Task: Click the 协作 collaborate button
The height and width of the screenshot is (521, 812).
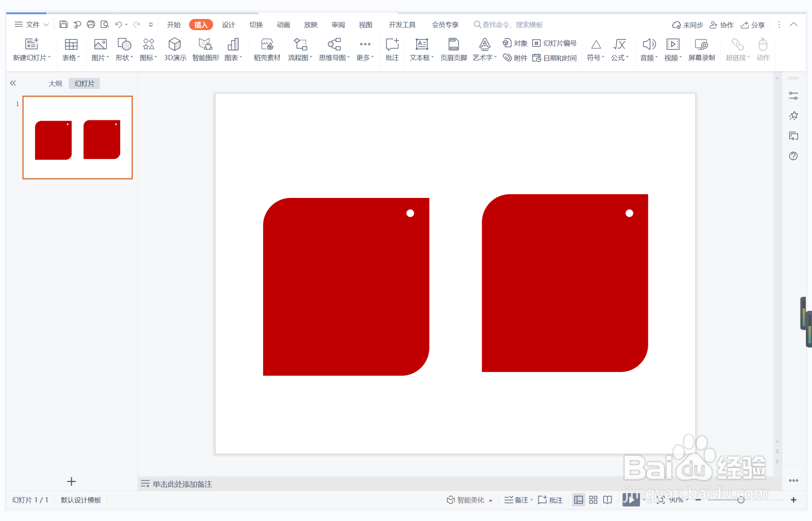Action: (x=722, y=25)
